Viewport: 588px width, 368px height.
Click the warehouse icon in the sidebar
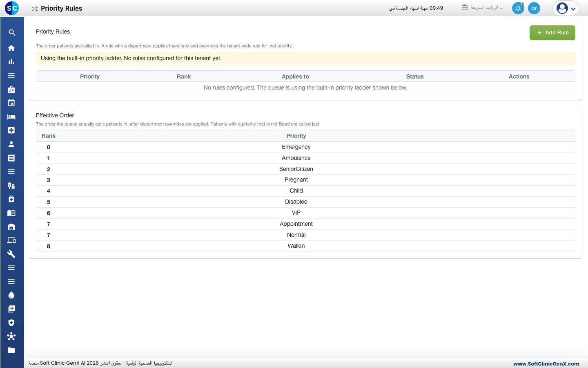click(11, 227)
